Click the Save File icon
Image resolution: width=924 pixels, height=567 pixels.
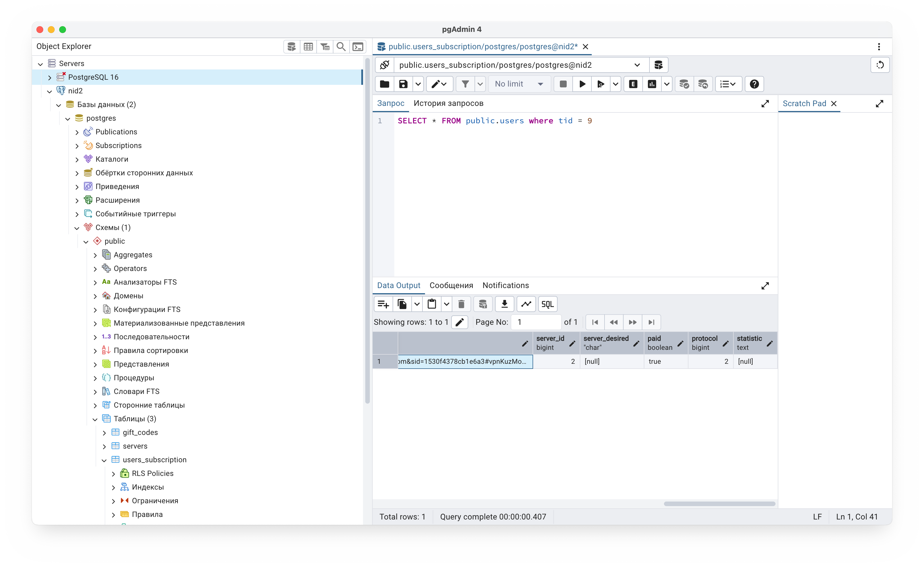[403, 84]
